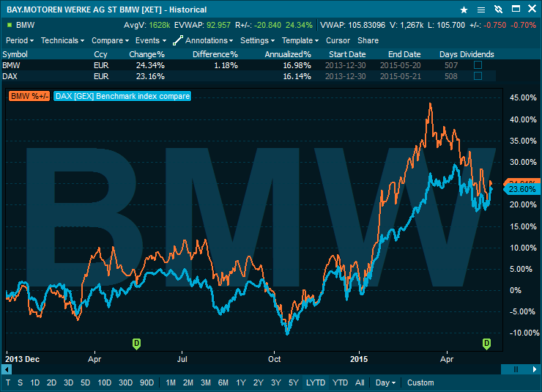This screenshot has width=542, height=392.
Task: Show All available history
Action: [360, 382]
